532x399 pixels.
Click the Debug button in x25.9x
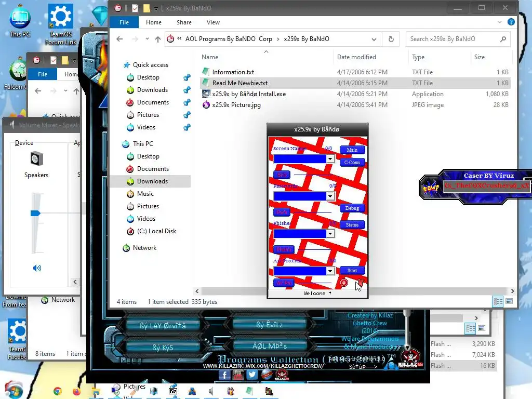click(352, 208)
